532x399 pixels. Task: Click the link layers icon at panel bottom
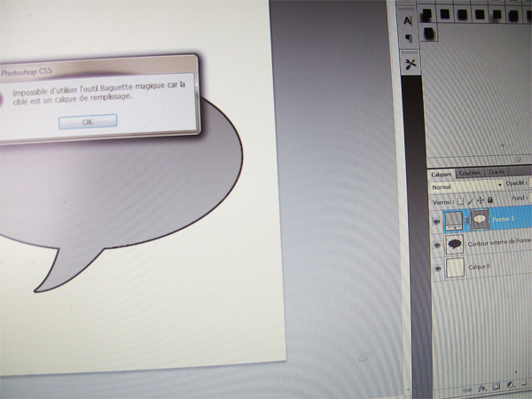pos(467,389)
